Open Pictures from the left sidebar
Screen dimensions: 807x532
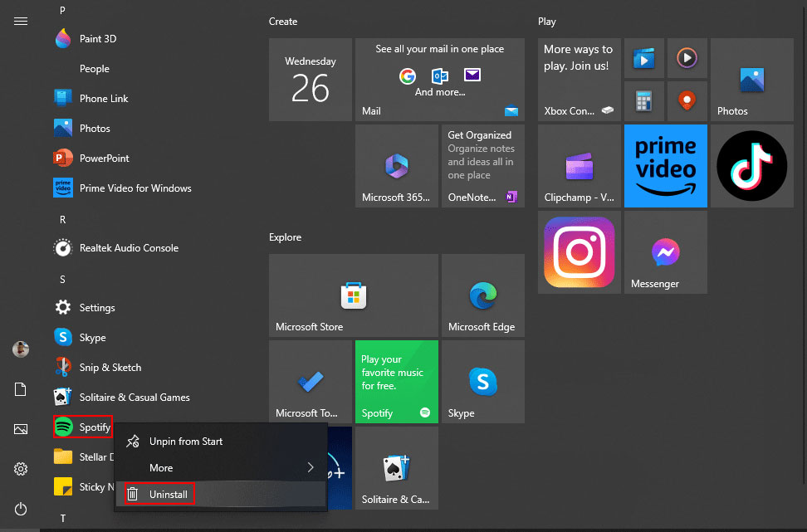point(21,429)
